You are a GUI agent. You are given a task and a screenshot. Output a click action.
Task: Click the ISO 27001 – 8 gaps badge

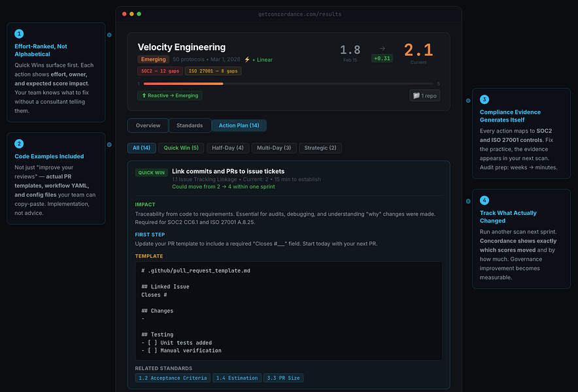coord(213,71)
